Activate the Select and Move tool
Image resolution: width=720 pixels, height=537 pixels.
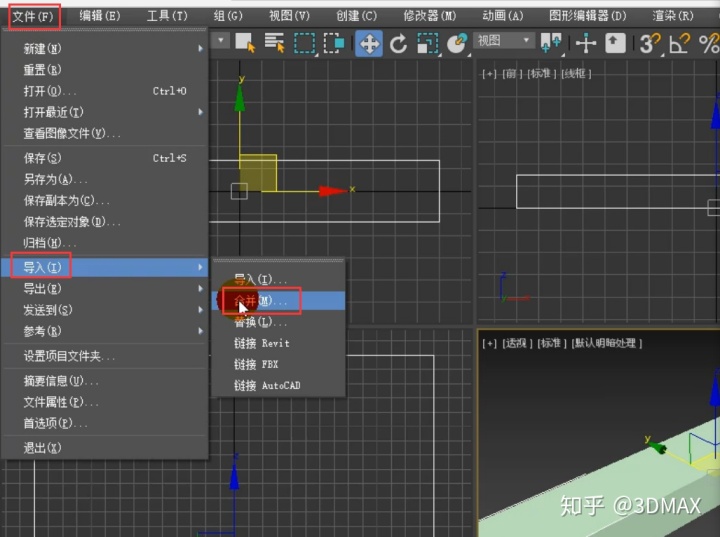pyautogui.click(x=369, y=43)
